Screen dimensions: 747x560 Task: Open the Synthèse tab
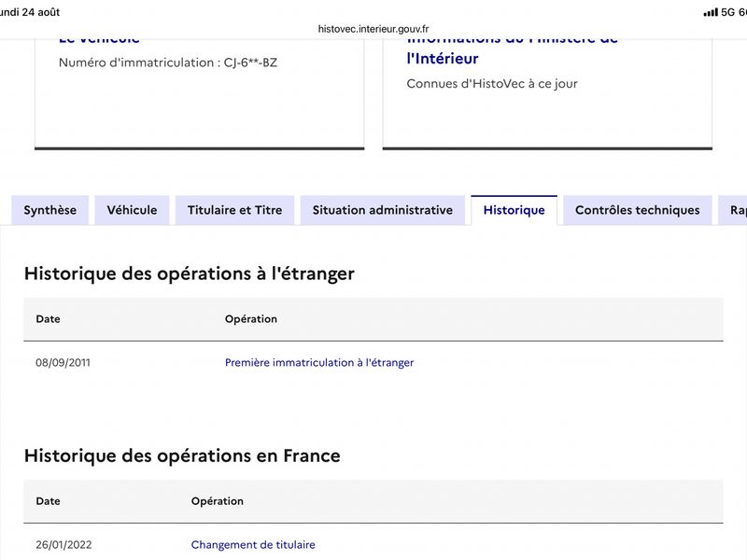click(x=50, y=210)
